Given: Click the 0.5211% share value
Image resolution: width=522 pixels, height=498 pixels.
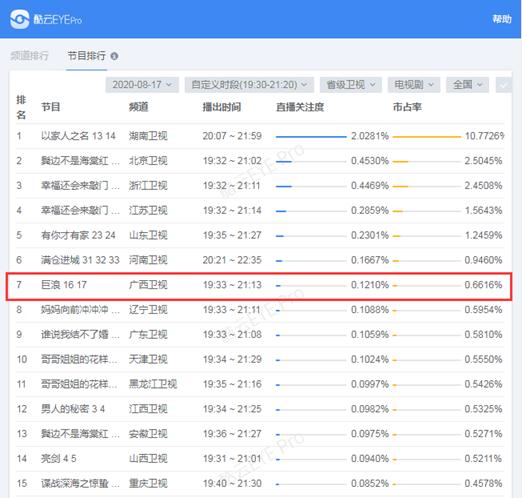Looking at the screenshot, I should pyautogui.click(x=483, y=459).
